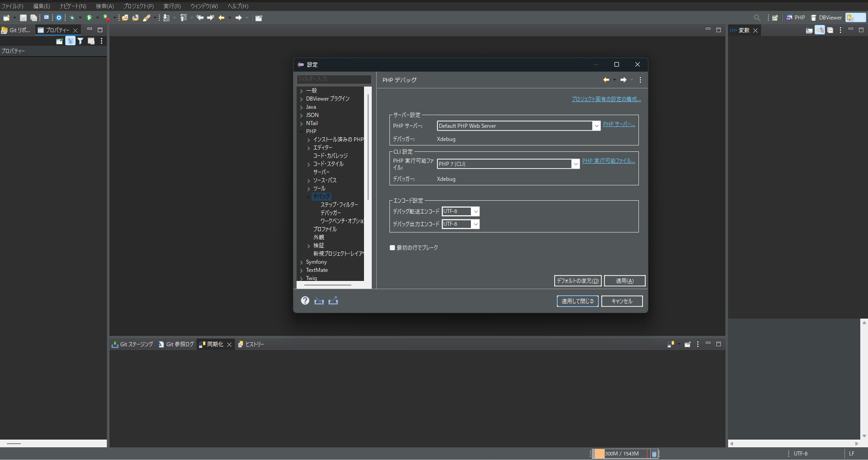
Task: Open the デバッグ転送エンコード UTF-8 dropdown
Action: pos(475,211)
